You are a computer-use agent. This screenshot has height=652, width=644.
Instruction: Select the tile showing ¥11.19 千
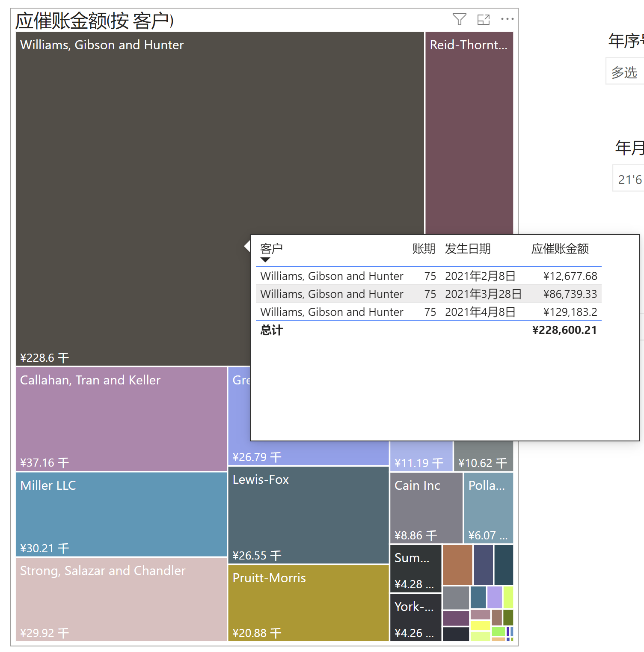coord(421,456)
